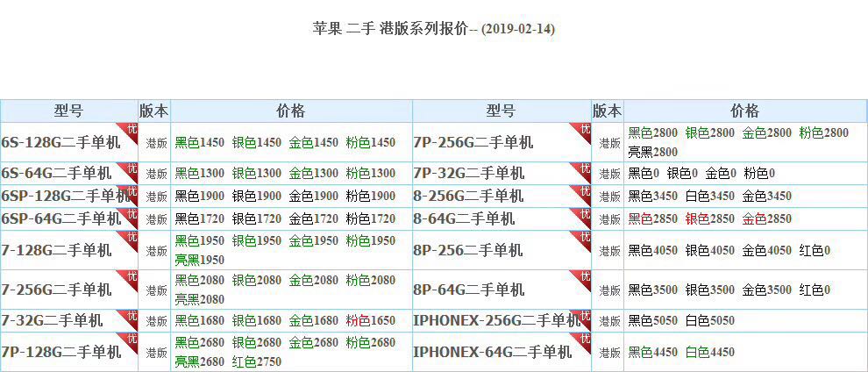Select the page title 苹果 二手 港版系列报价
Screen dimensions: 868x372
[391, 28]
